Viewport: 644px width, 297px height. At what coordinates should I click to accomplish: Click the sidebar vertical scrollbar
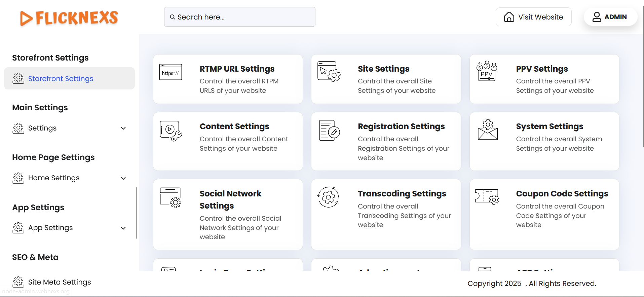pyautogui.click(x=137, y=213)
